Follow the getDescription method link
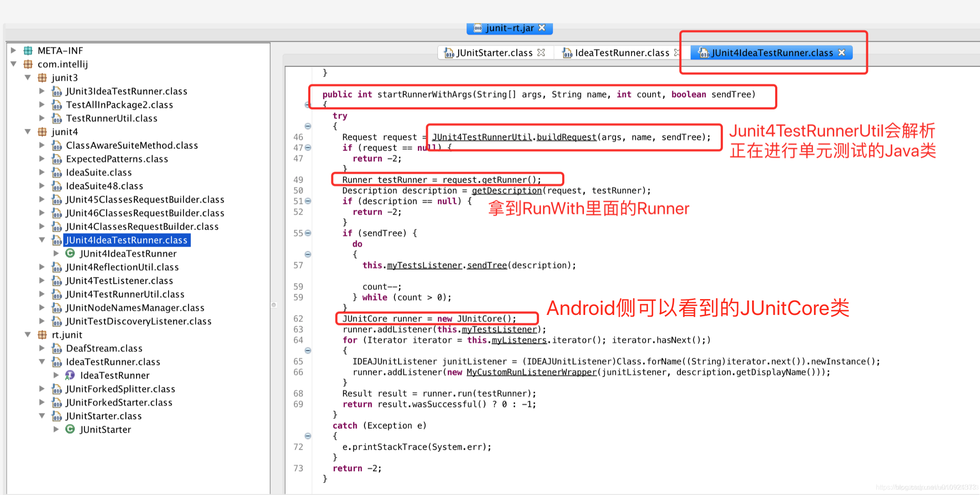Screen dimensions: 980x495 tap(507, 191)
